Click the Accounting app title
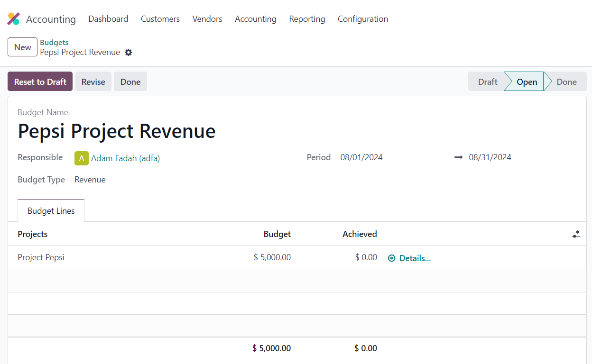Image resolution: width=592 pixels, height=364 pixels. click(x=51, y=19)
